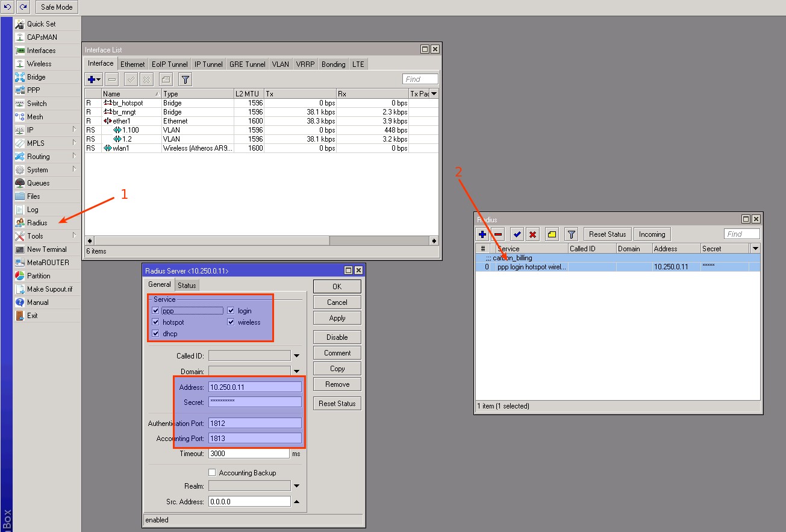
Task: Open column selector dropdown in Radius table
Action: coord(755,249)
